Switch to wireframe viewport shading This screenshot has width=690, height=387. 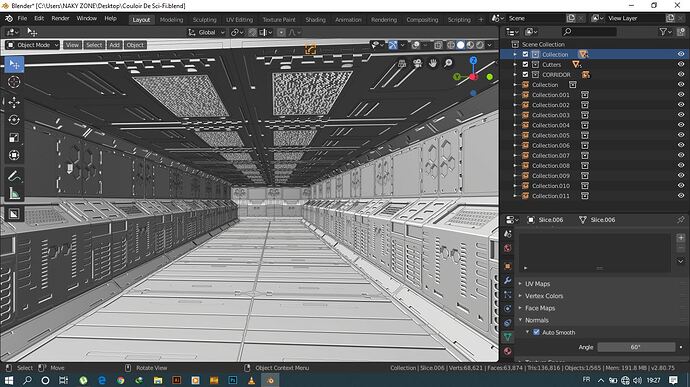pyautogui.click(x=451, y=45)
